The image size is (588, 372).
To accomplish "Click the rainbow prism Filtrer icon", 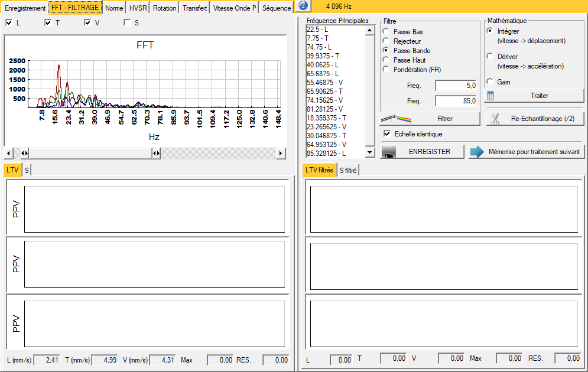I will tap(396, 119).
